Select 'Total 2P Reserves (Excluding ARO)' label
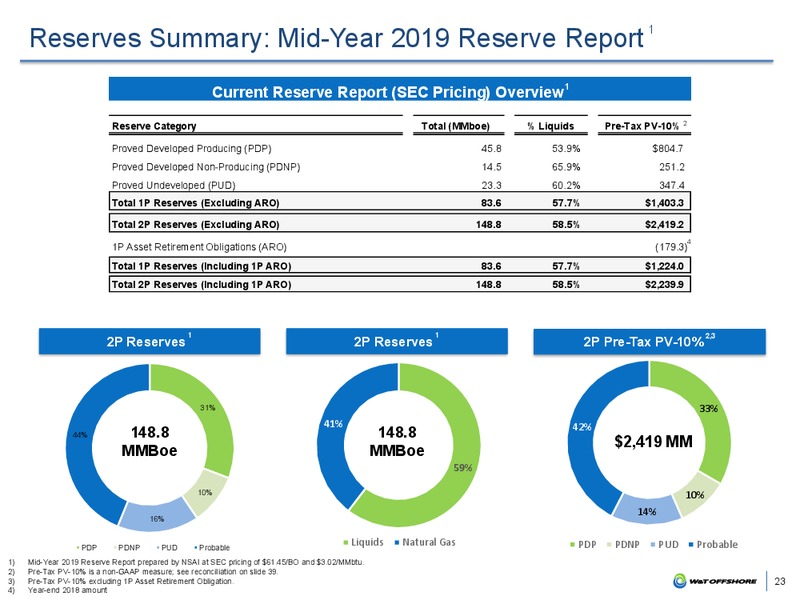The image size is (800, 600). [195, 224]
